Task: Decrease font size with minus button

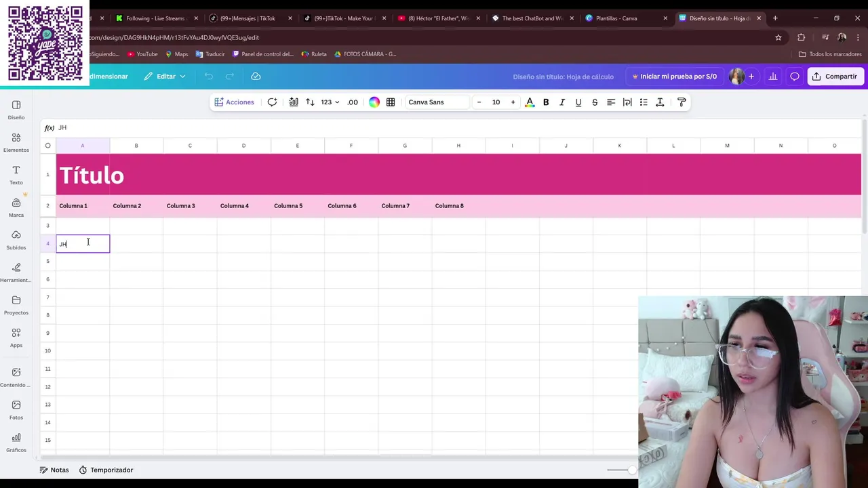Action: pyautogui.click(x=479, y=102)
